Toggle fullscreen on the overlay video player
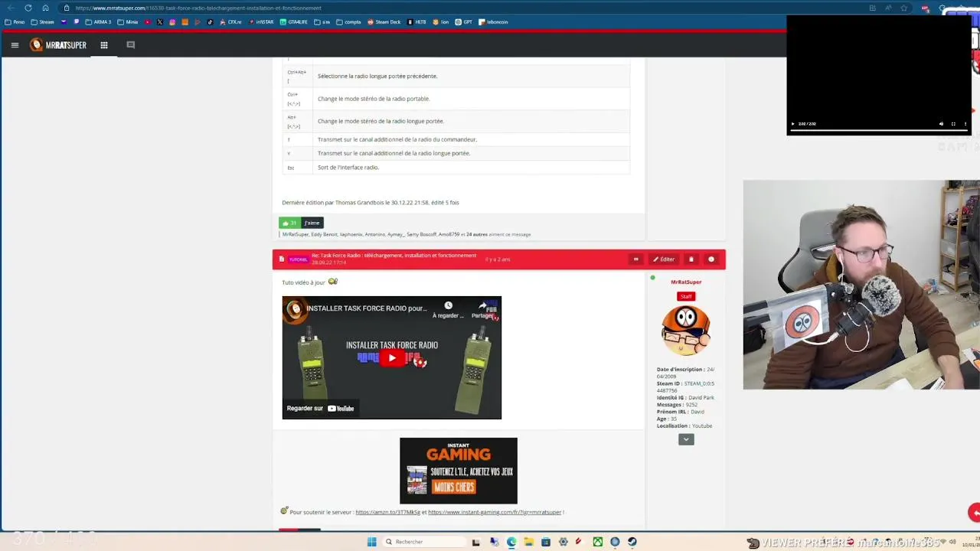This screenshot has width=980, height=551. coord(953,124)
